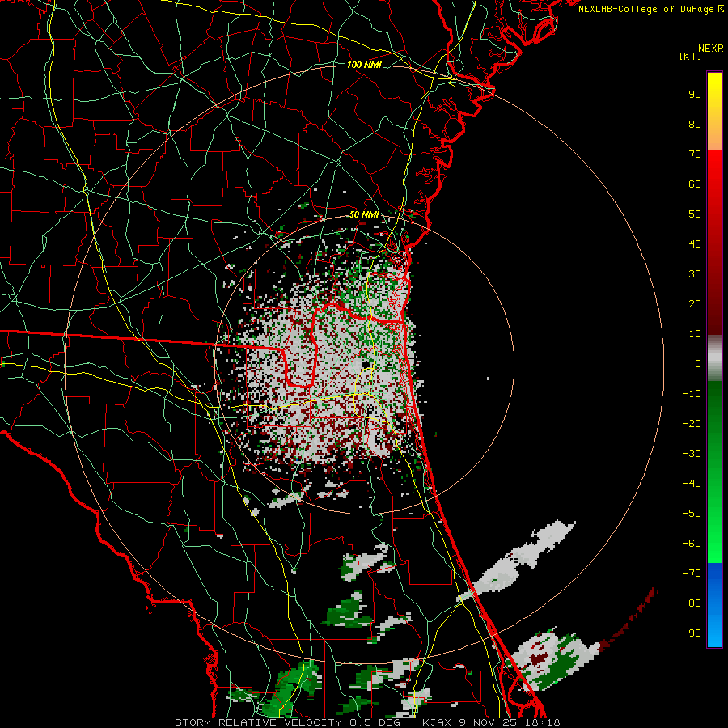728x728 pixels.
Task: Click the NEXR label above the color scale
Action: tap(710, 49)
